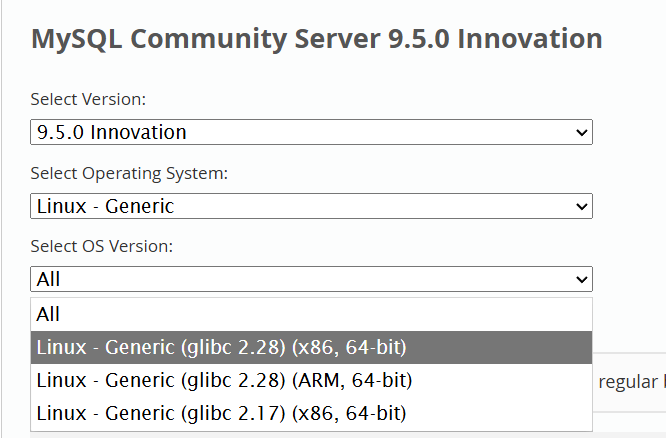Screen dimensions: 666x438
Task: Open the Select Version combo box
Action: [310, 132]
